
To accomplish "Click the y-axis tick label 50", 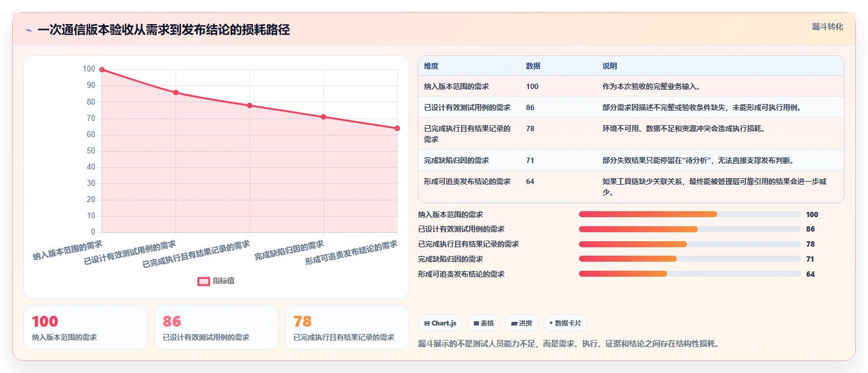I will (90, 151).
